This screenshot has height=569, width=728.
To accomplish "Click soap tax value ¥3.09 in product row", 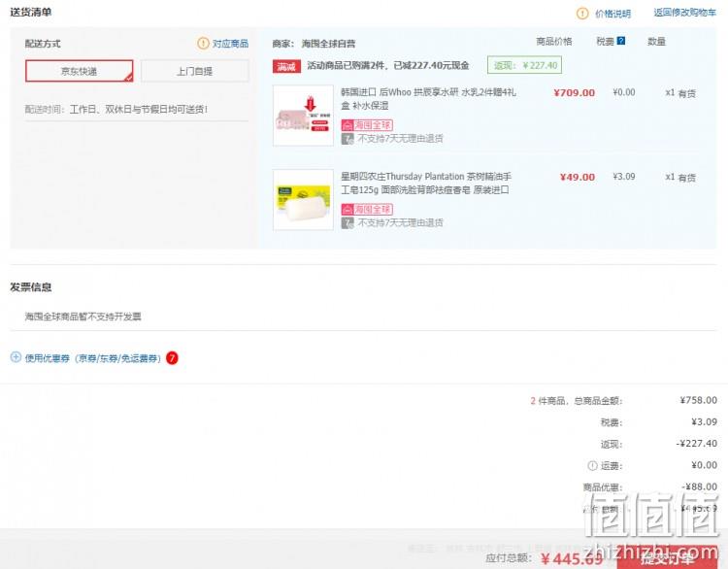I will coord(623,177).
